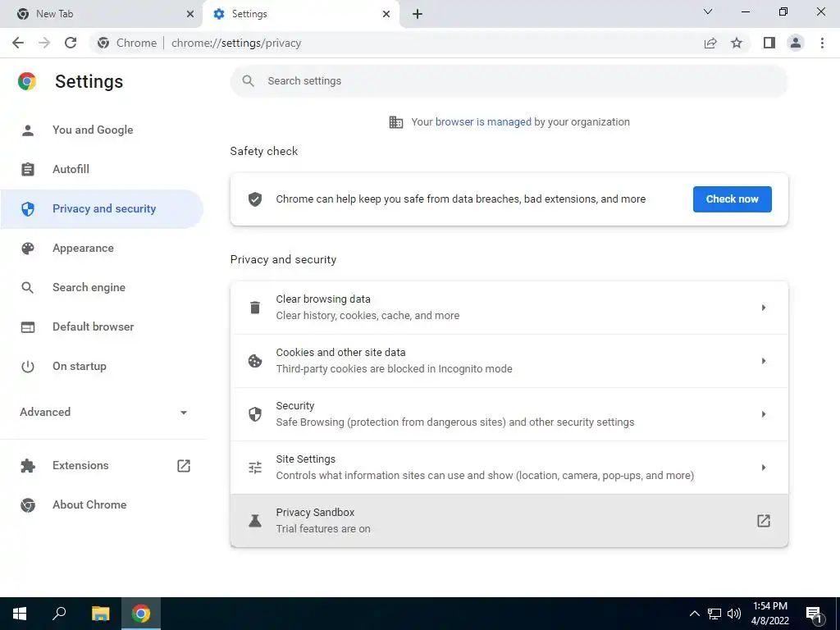This screenshot has height=630, width=840.
Task: Open On startup settings
Action: (x=102, y=367)
